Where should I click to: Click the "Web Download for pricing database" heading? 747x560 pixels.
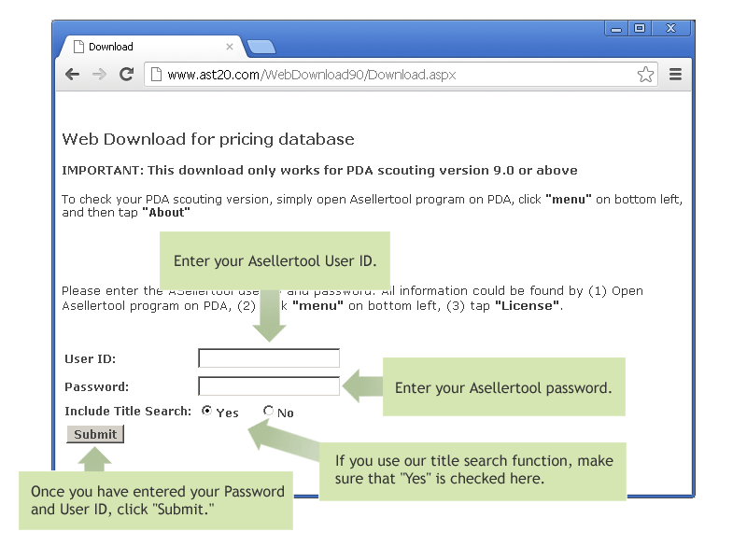pos(208,139)
